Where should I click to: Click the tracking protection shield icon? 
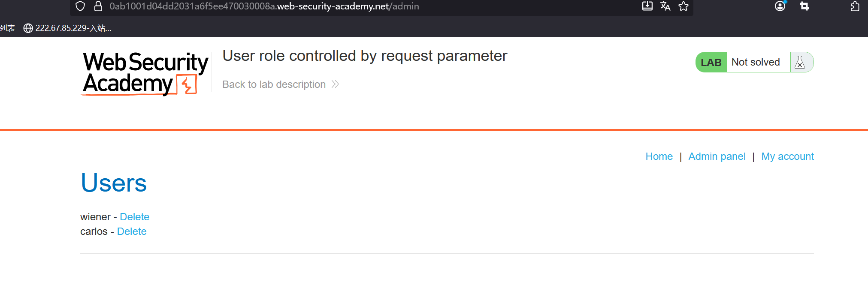(x=80, y=6)
